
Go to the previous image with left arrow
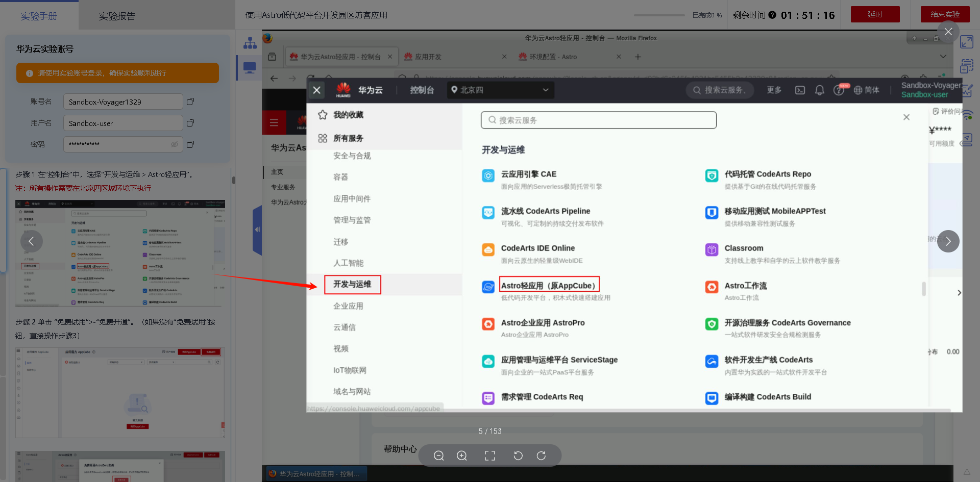[x=32, y=241]
